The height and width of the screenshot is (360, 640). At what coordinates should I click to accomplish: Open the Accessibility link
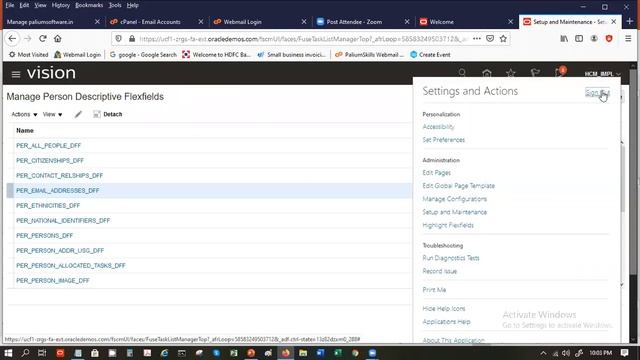coord(438,127)
